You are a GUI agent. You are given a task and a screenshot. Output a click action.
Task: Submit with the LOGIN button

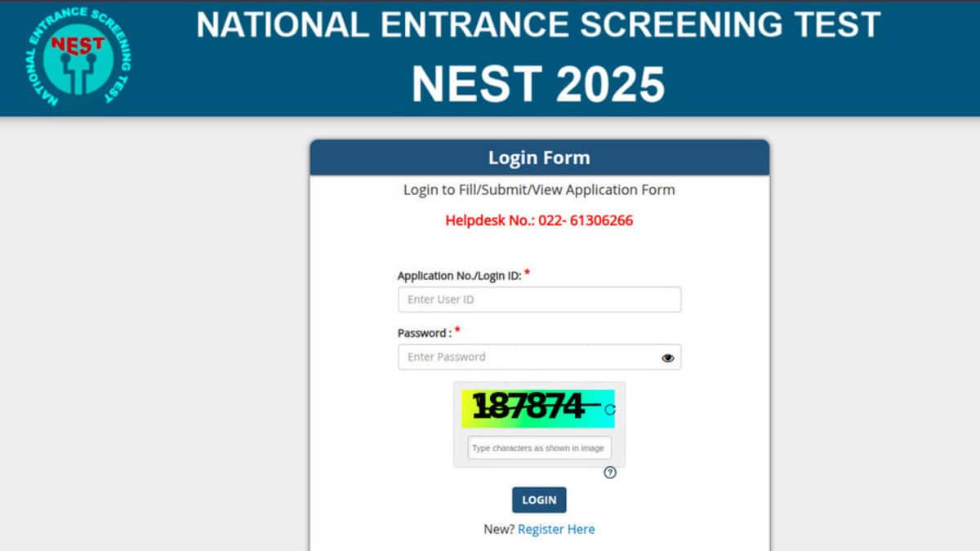pos(539,500)
